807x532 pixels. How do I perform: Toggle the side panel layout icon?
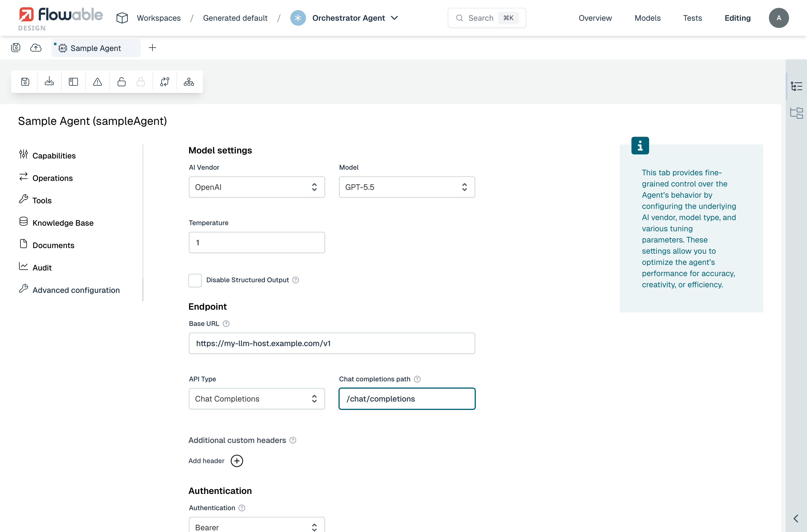click(73, 82)
